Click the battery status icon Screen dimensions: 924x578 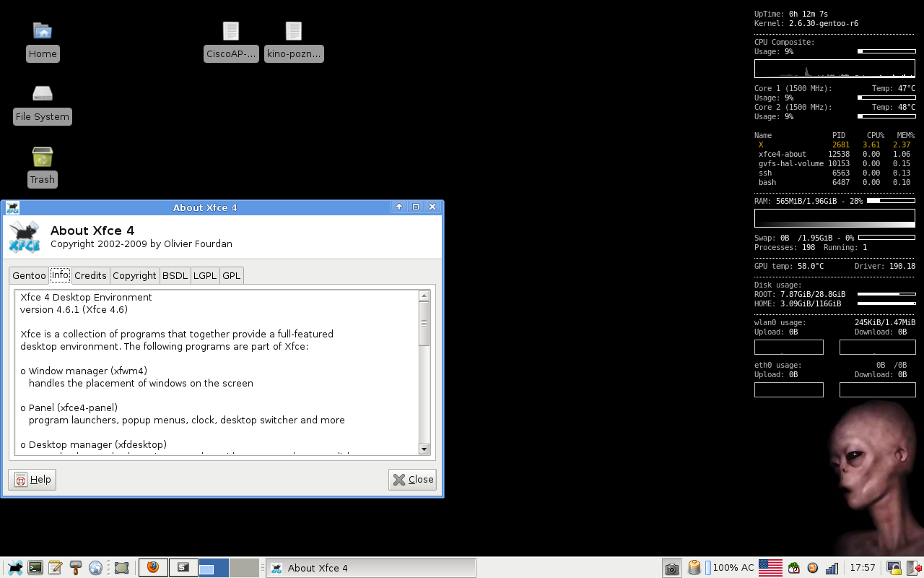coord(694,568)
